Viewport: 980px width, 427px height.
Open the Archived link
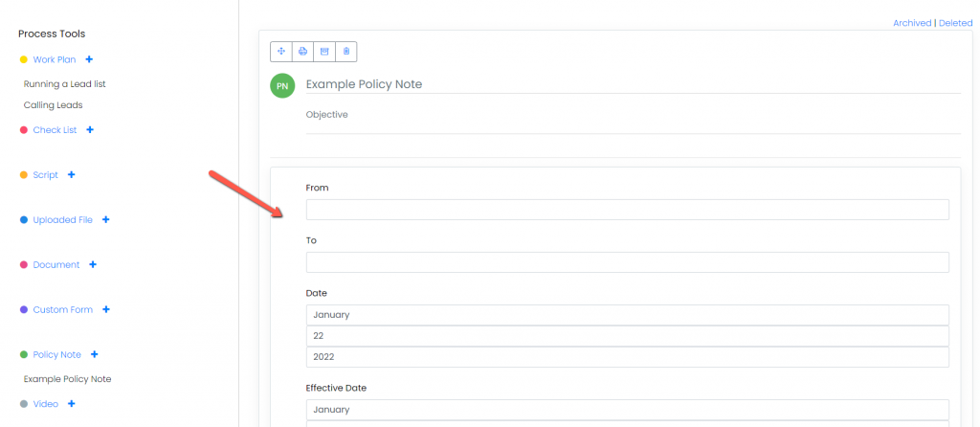coord(912,23)
